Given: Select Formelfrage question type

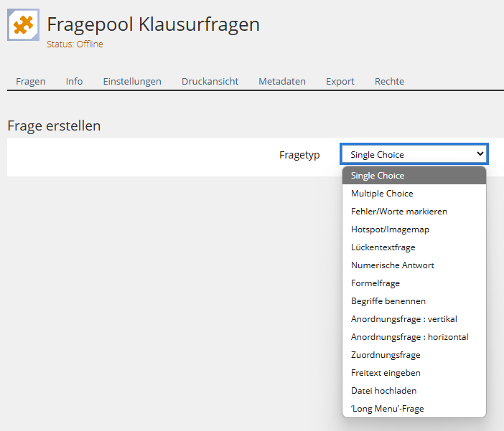Looking at the screenshot, I should click(x=414, y=283).
